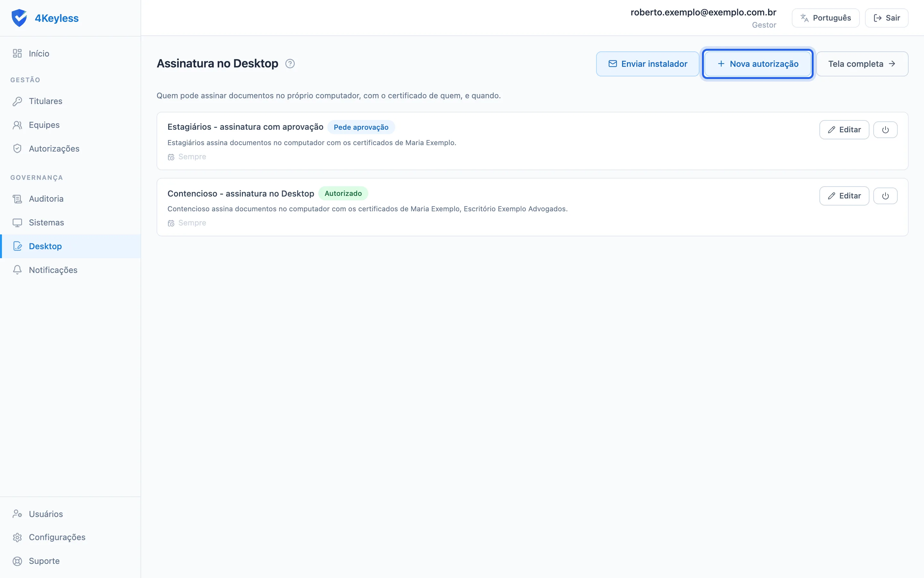This screenshot has height=578, width=924.
Task: Log out with the Sair button
Action: click(x=886, y=18)
